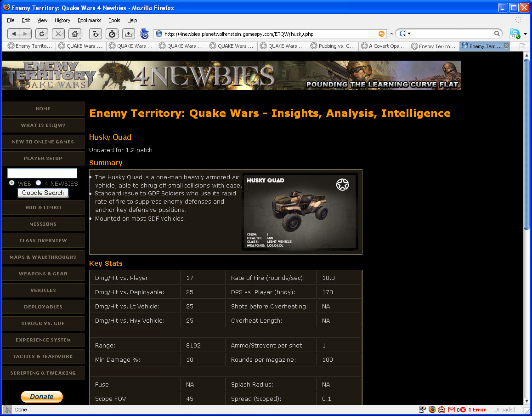The height and width of the screenshot is (416, 532).
Task: Click the orange feed icon in address bar
Action: 381,34
